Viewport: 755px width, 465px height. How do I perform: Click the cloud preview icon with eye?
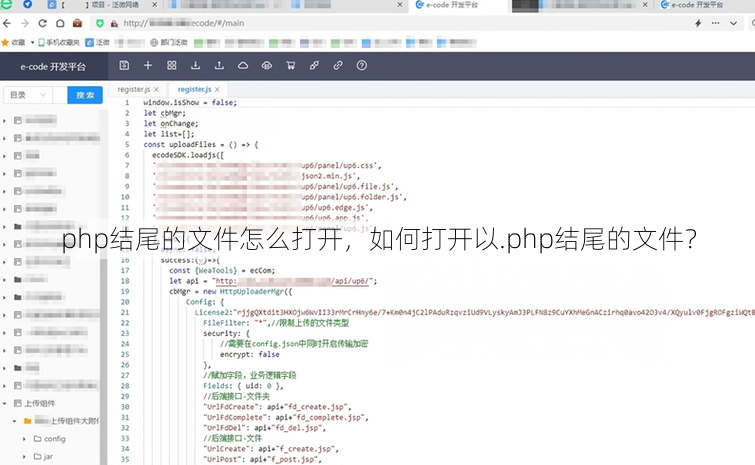tap(267, 65)
